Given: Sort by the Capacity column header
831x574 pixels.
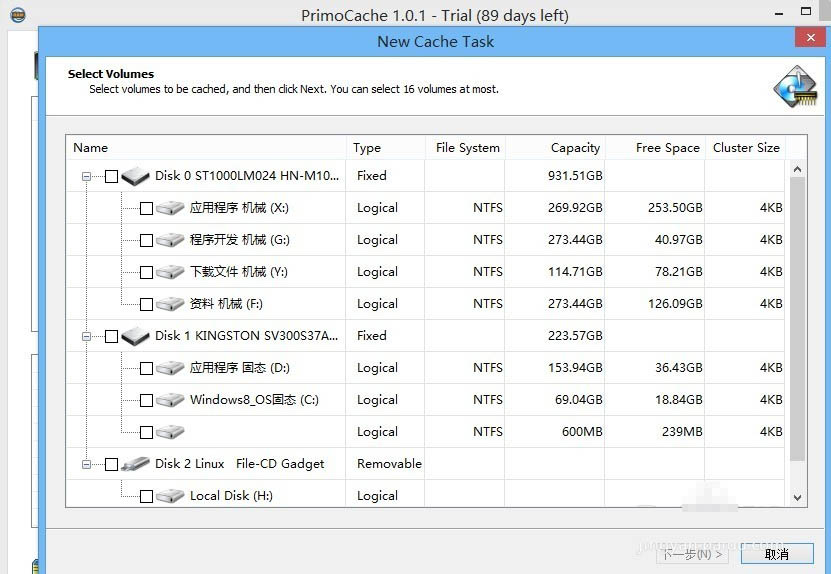Looking at the screenshot, I should (x=575, y=148).
